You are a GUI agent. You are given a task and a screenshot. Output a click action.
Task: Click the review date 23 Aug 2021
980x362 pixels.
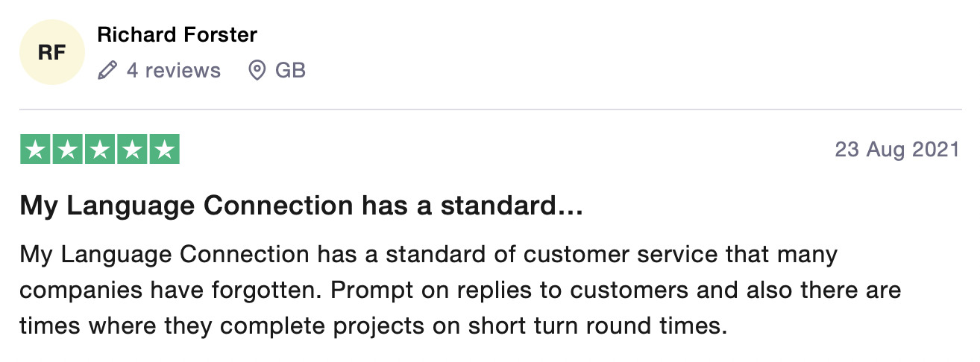click(x=897, y=150)
